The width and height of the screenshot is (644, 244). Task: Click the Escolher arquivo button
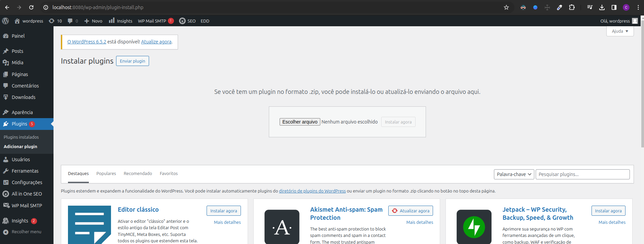click(x=299, y=122)
